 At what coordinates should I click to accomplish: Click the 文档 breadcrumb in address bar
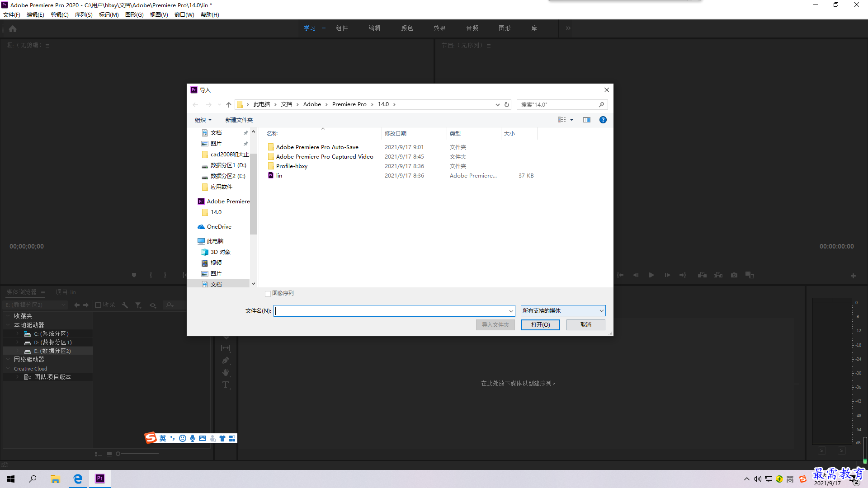(287, 104)
